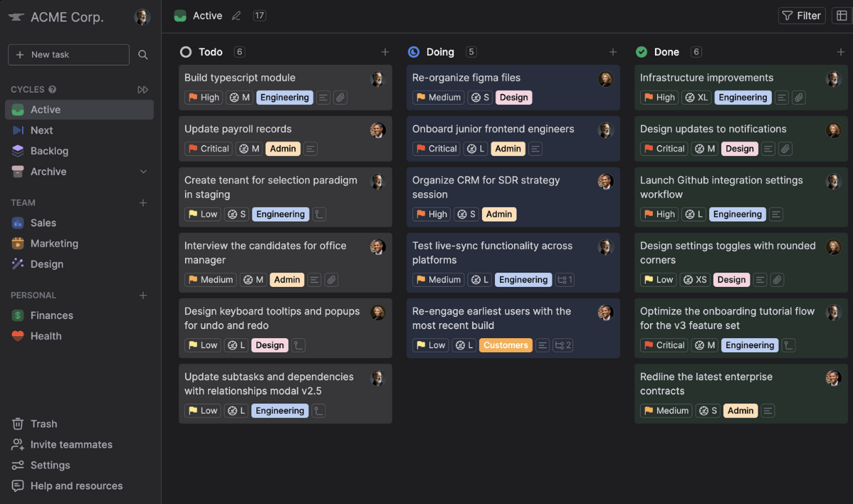Click ACME Corp. workspace name

click(67, 17)
